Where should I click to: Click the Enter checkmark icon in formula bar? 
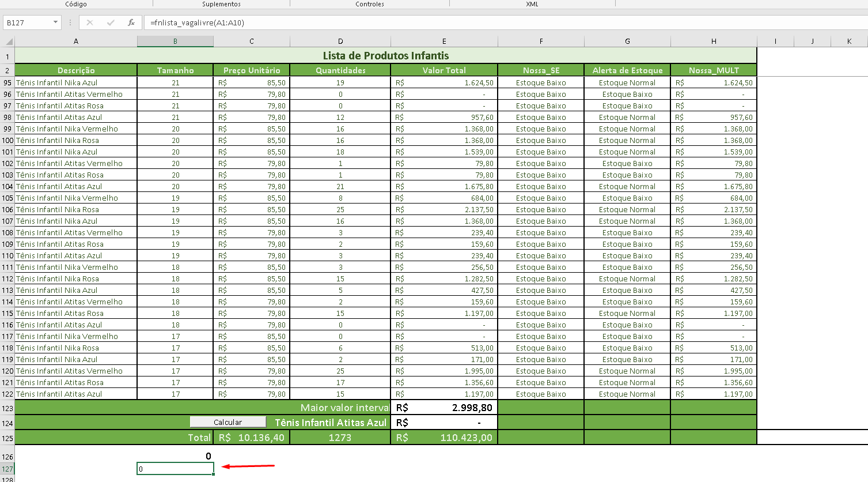111,22
